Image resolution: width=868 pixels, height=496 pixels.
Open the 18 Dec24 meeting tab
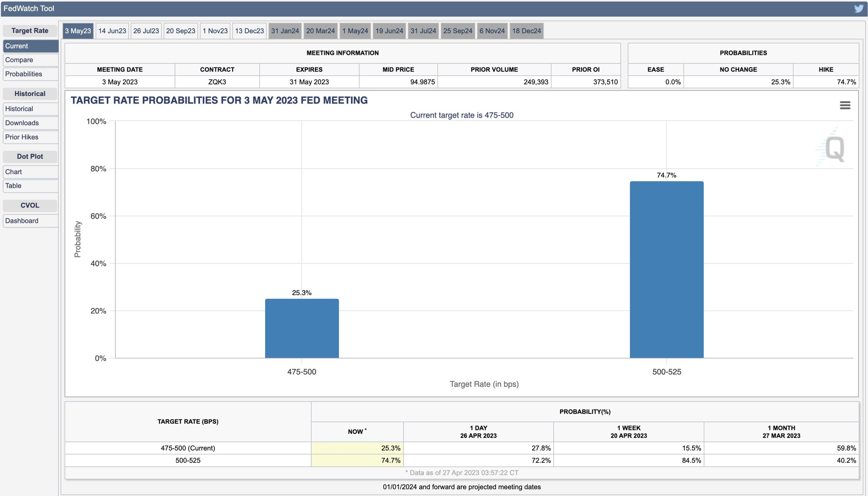click(526, 31)
